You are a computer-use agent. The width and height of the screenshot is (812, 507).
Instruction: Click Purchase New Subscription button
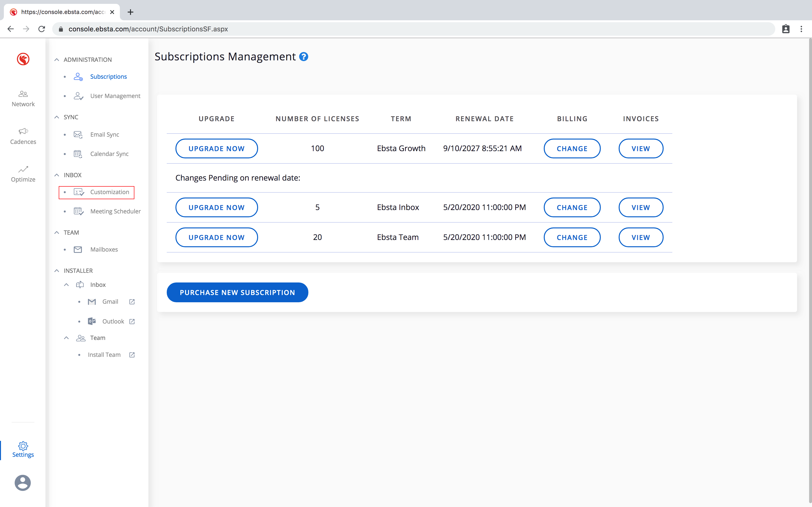237,292
